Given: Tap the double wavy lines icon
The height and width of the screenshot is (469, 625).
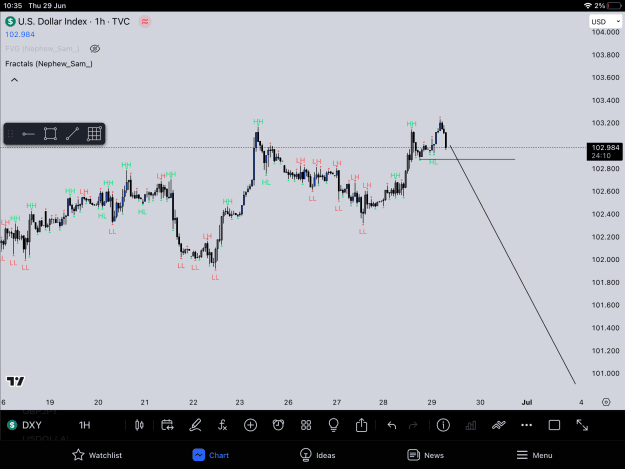Looking at the screenshot, I should click(x=499, y=425).
